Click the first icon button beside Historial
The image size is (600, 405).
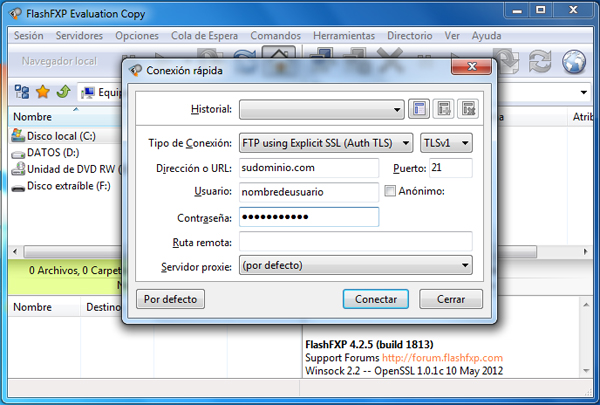(x=420, y=108)
